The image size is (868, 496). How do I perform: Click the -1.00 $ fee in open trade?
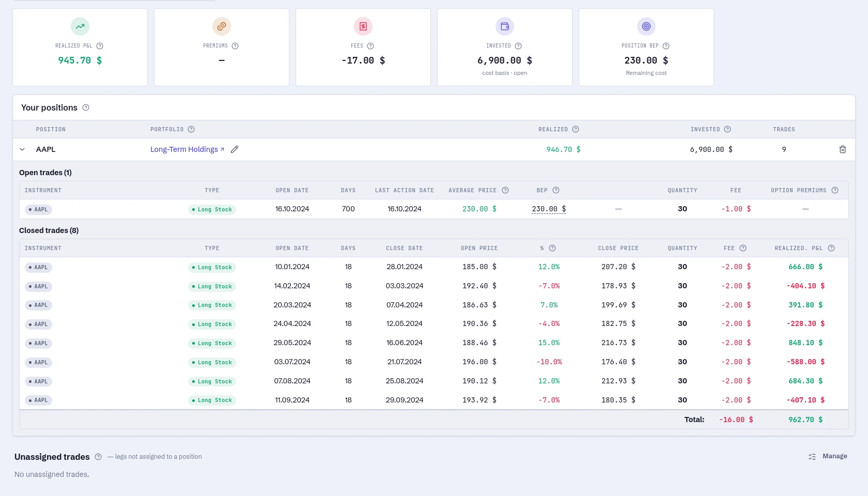[736, 209]
